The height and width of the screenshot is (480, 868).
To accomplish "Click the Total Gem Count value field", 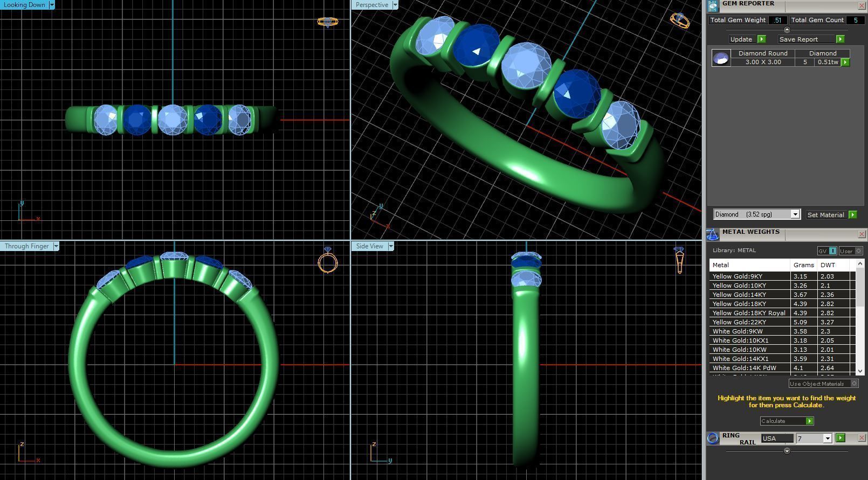I will (855, 20).
